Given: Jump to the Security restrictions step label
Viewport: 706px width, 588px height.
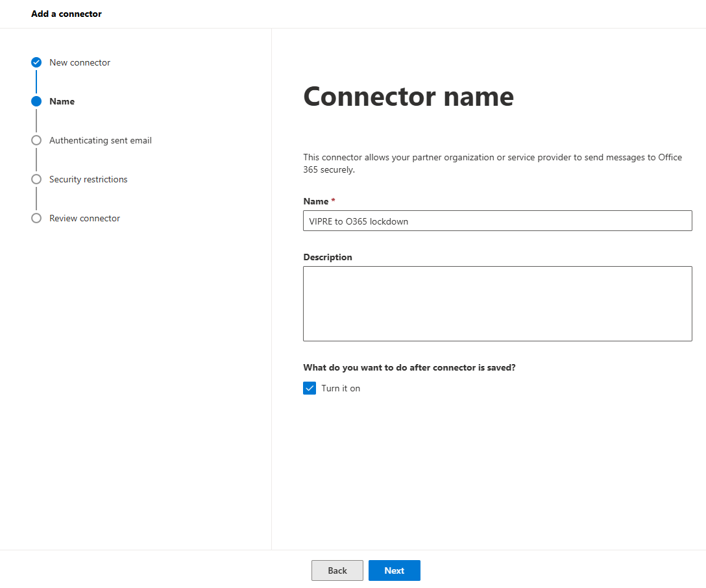Looking at the screenshot, I should tap(88, 179).
